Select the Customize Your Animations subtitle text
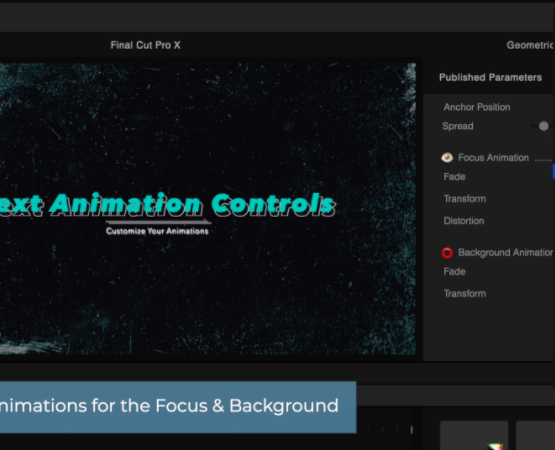The height and width of the screenshot is (450, 555). coord(157,231)
